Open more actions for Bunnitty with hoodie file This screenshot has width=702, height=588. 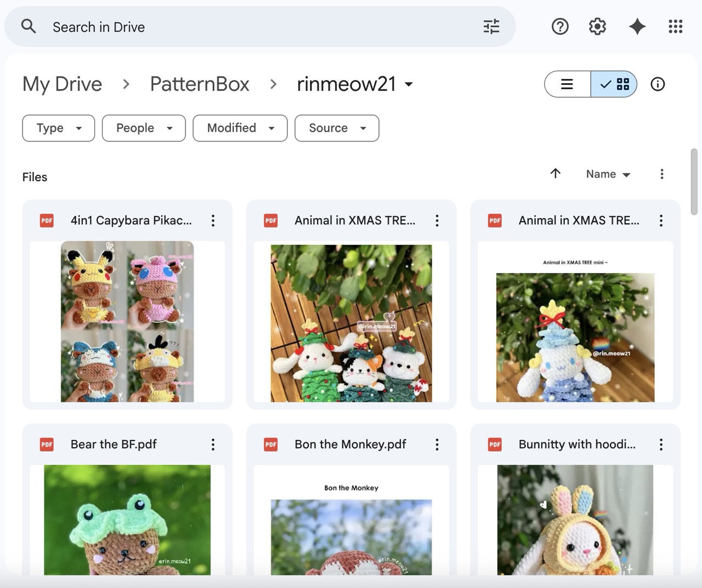(x=661, y=444)
